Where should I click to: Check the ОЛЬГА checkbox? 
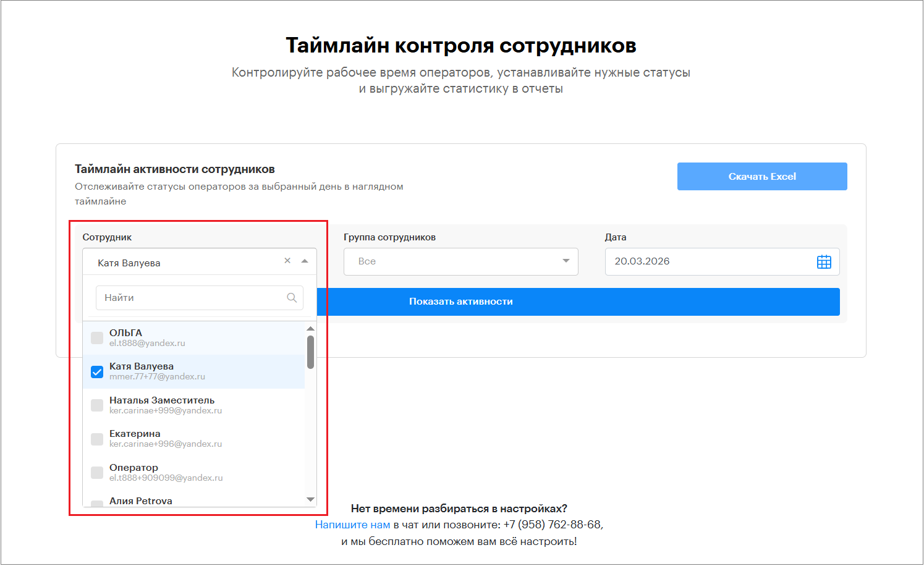(97, 338)
